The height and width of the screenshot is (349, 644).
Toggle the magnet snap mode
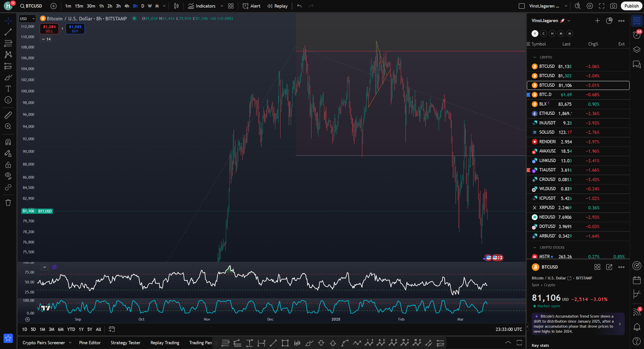pyautogui.click(x=8, y=142)
